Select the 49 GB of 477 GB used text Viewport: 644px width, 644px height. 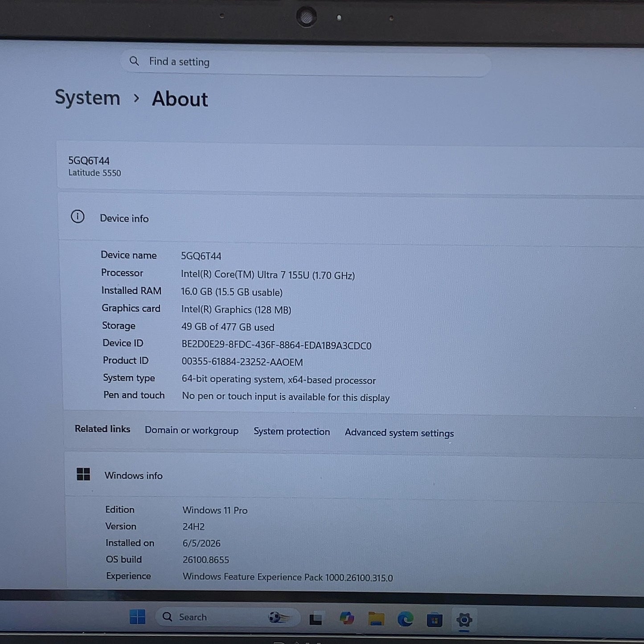click(x=228, y=327)
